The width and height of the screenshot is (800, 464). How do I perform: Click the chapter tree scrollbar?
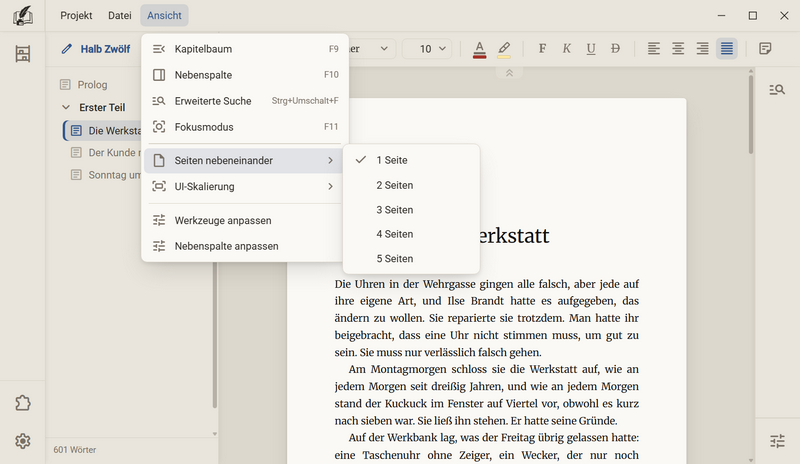[x=215, y=334]
